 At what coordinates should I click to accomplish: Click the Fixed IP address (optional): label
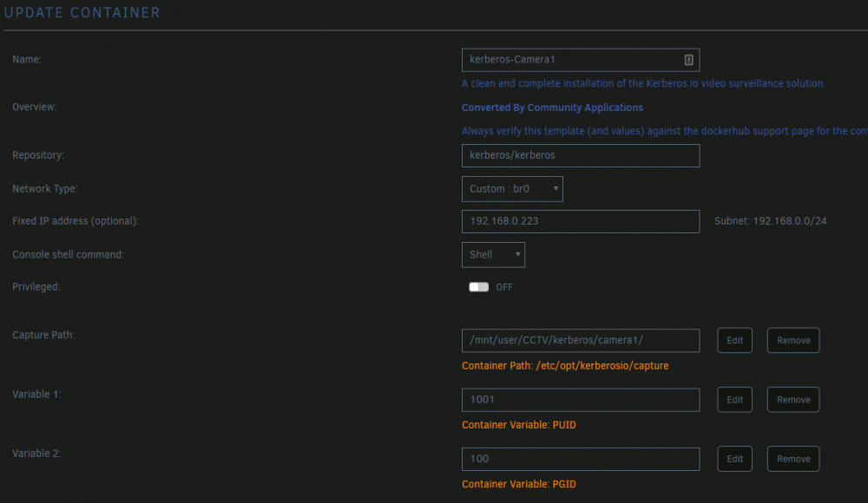[76, 221]
